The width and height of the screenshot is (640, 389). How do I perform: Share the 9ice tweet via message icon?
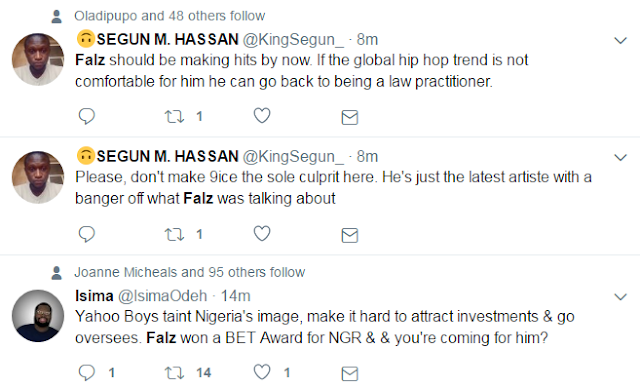350,236
